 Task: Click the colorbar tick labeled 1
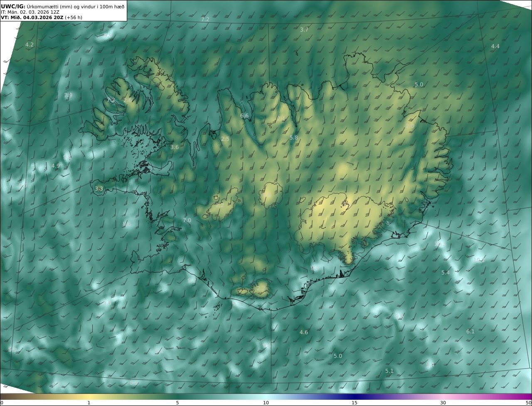pos(89,403)
